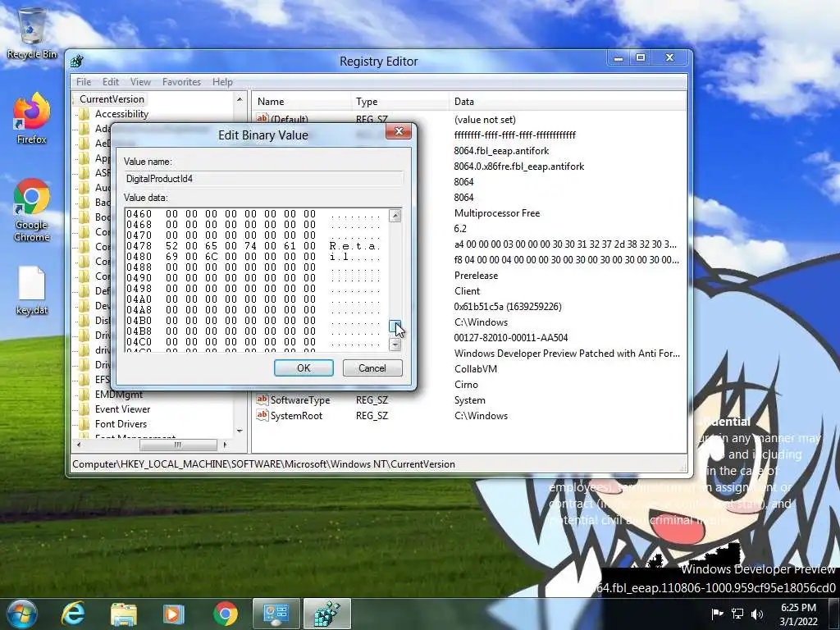The height and width of the screenshot is (630, 840).
Task: Select Accessibility folder icon in tree
Action: [84, 114]
